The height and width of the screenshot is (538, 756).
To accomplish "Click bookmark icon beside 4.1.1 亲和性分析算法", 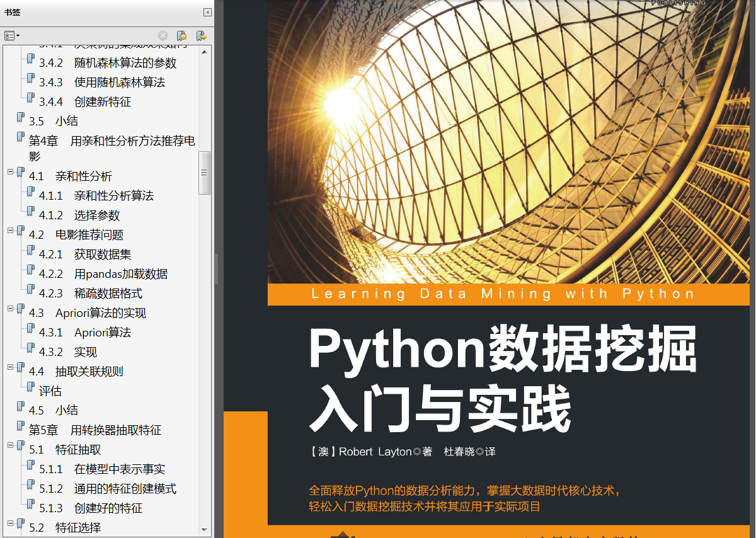I will (30, 192).
